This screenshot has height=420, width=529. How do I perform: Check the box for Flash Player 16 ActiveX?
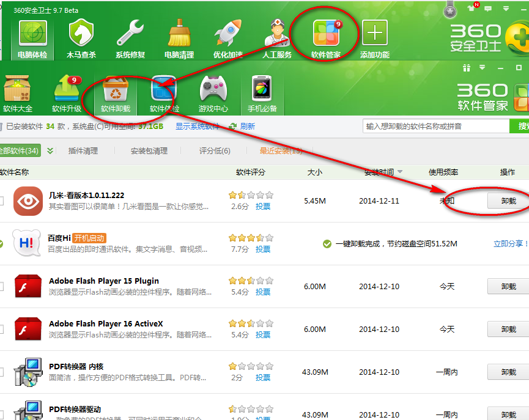point(1,330)
